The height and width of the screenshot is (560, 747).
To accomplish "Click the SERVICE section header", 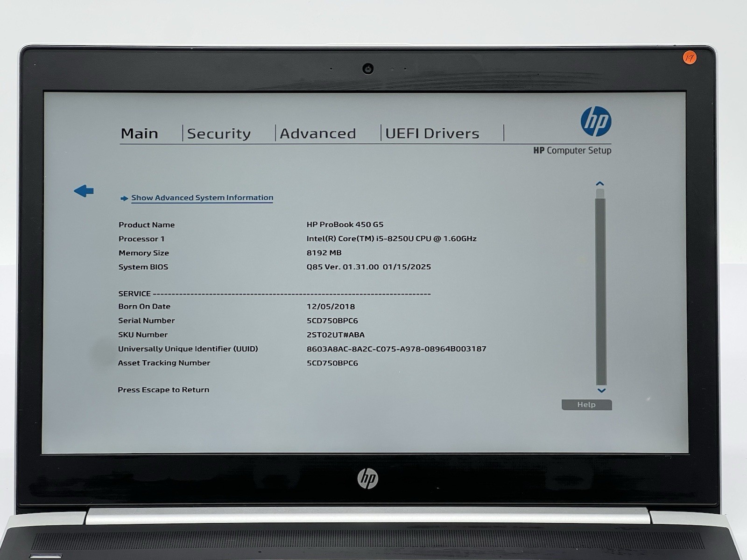I will coord(134,294).
